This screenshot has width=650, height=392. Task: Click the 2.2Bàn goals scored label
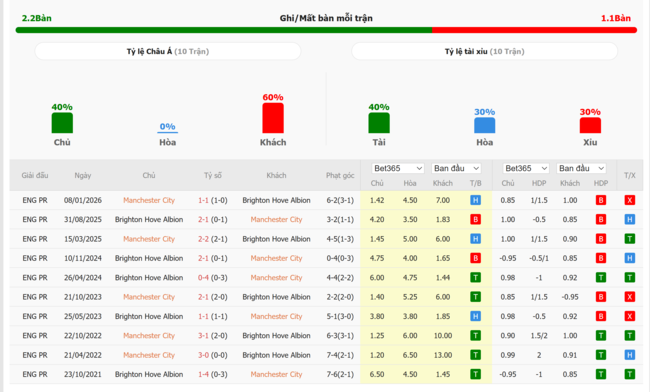pos(36,18)
